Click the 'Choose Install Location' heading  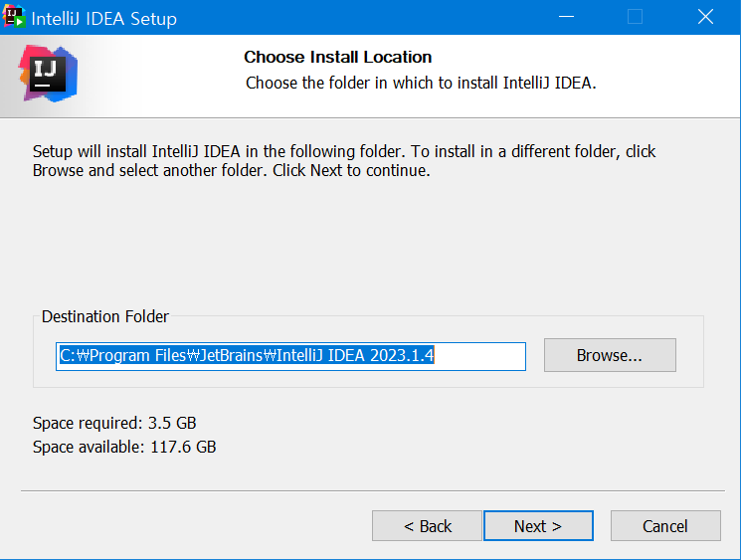[x=338, y=57]
